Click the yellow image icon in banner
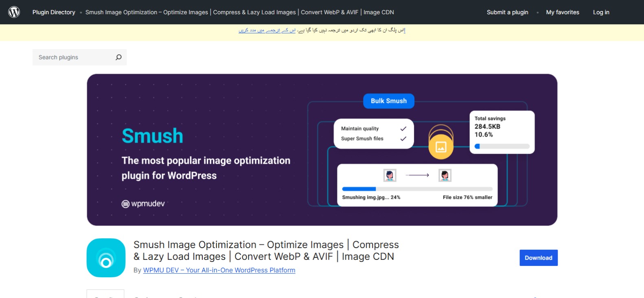 pos(441,147)
